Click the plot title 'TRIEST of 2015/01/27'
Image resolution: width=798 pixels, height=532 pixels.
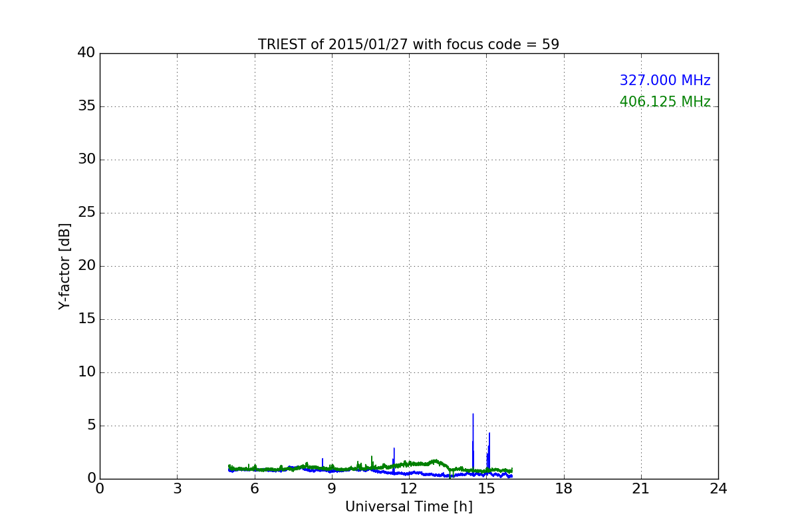(408, 45)
